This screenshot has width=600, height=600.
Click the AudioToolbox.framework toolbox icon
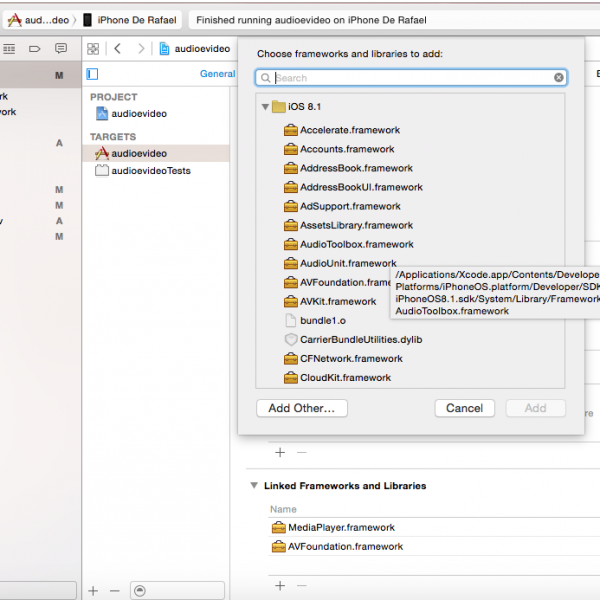pos(291,245)
